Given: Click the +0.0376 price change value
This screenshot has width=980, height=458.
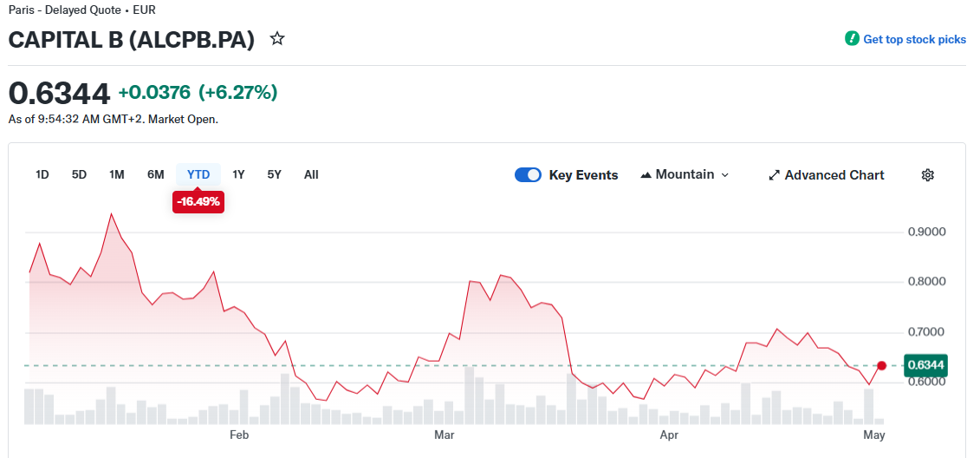Looking at the screenshot, I should [154, 93].
